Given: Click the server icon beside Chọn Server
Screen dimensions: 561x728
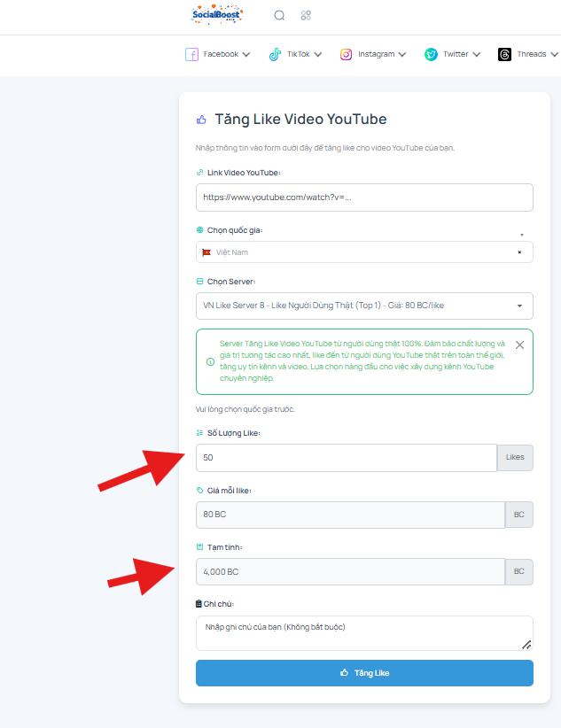Looking at the screenshot, I should point(200,282).
